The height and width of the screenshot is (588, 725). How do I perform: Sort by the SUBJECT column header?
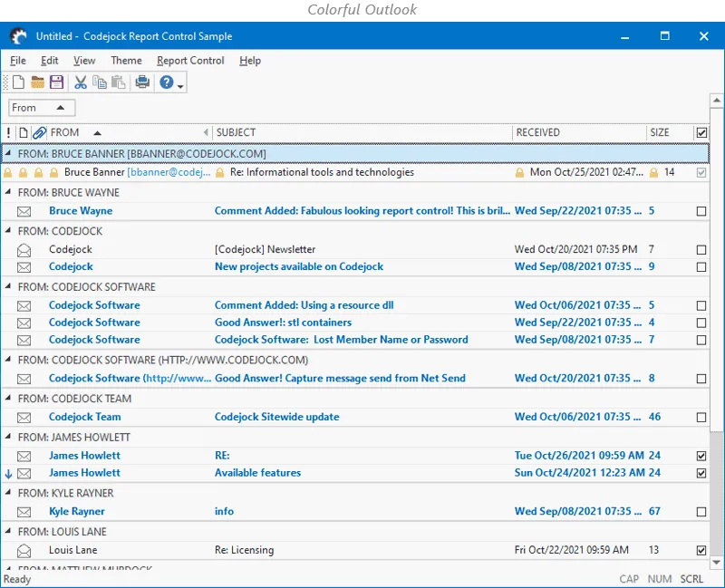pos(362,133)
